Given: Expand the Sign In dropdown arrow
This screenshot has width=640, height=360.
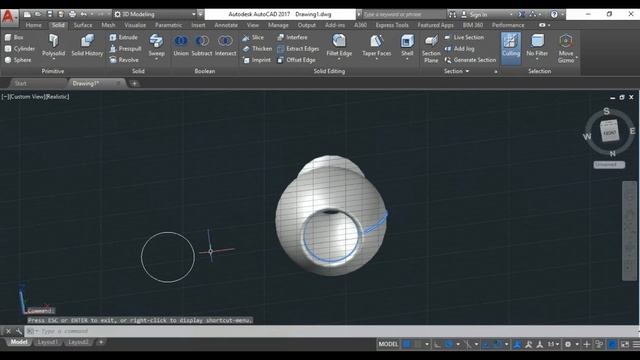Looking at the screenshot, I should [x=511, y=14].
